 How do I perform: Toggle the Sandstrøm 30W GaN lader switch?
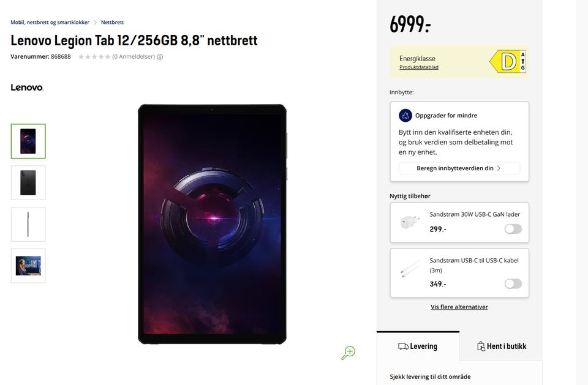pos(513,229)
